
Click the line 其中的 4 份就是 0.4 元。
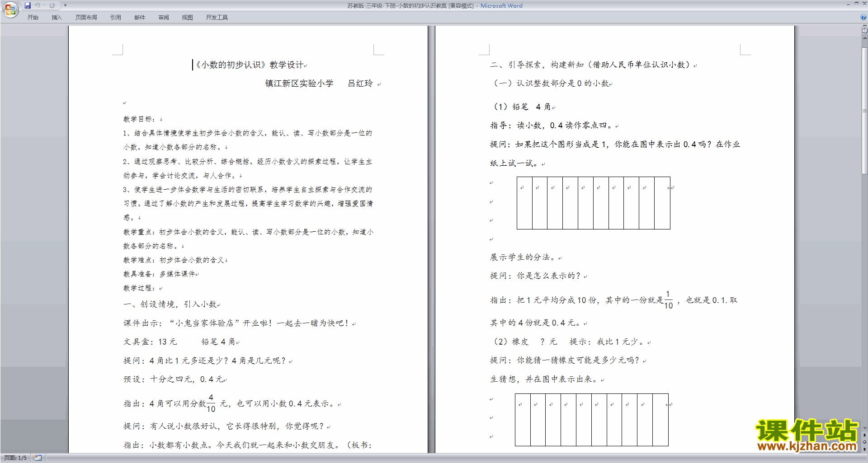538,323
